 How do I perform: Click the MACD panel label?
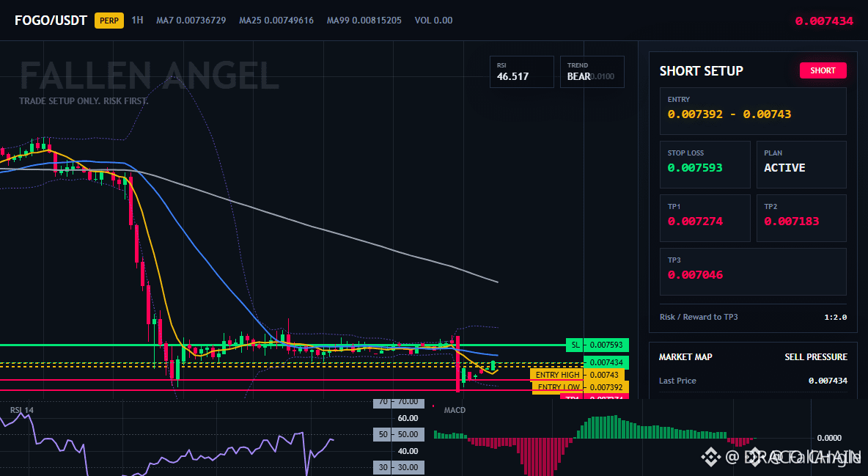[x=455, y=410]
